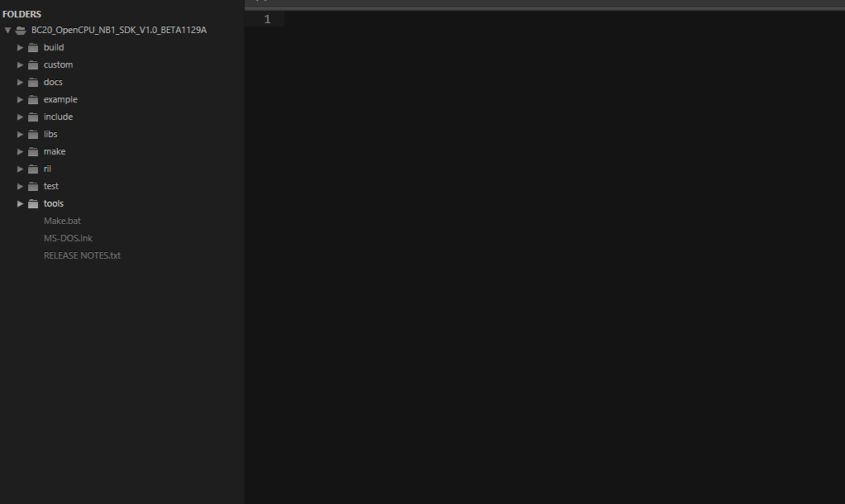
Task: Click the build folder icon
Action: 33,47
